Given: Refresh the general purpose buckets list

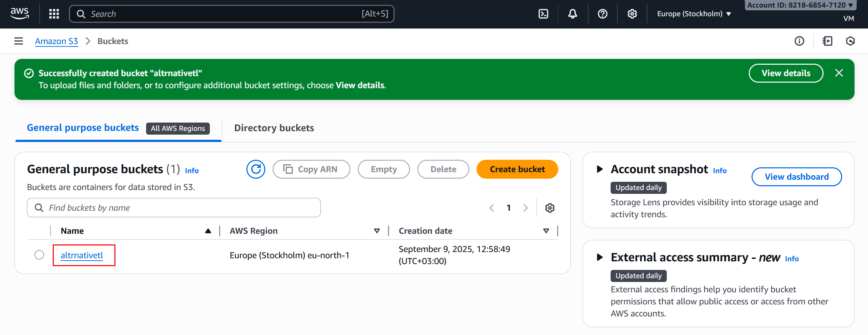Looking at the screenshot, I should tap(256, 169).
